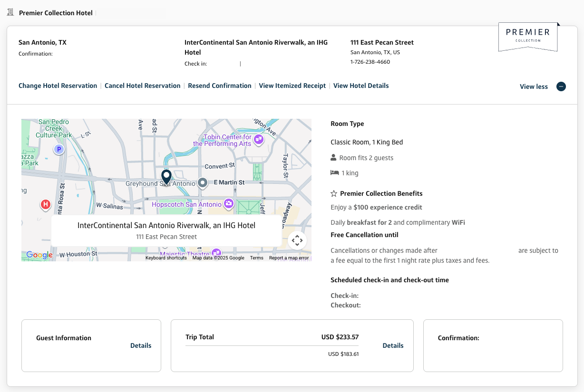The width and height of the screenshot is (584, 392).
Task: Click View less to collapse reservation
Action: [534, 86]
